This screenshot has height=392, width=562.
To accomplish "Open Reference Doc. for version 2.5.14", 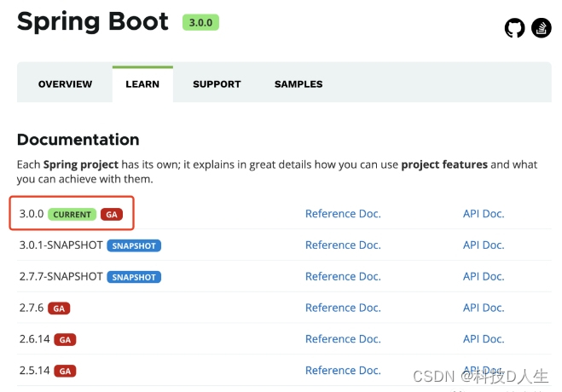I will point(343,371).
